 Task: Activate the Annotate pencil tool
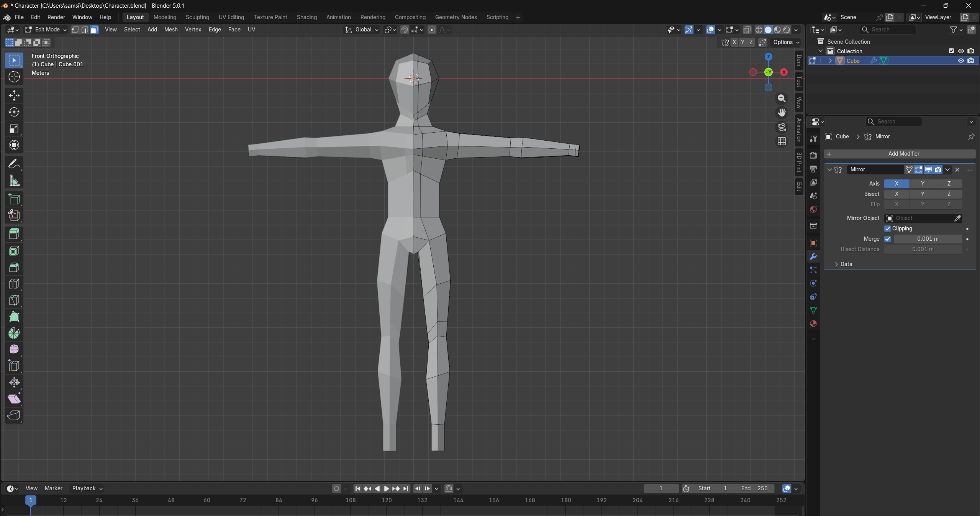pyautogui.click(x=14, y=164)
